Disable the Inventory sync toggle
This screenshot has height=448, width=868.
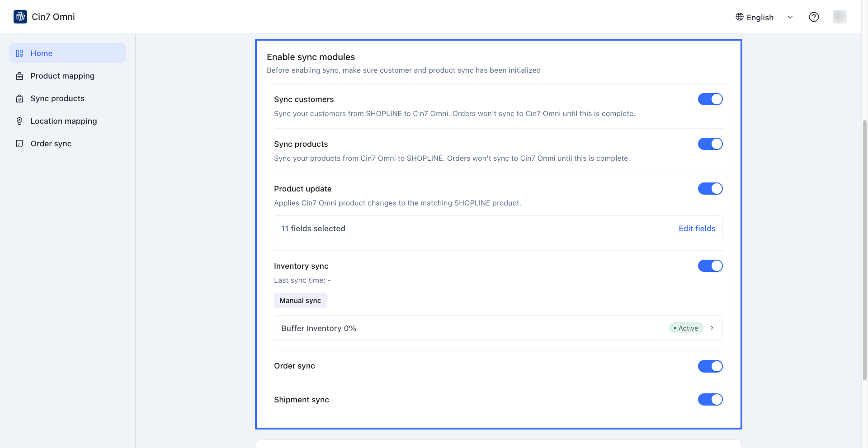710,266
